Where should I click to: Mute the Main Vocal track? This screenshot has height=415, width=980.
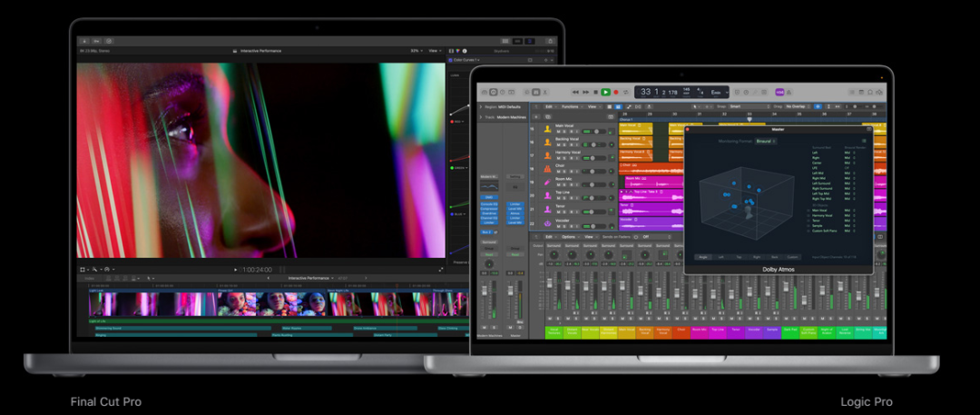[x=558, y=132]
